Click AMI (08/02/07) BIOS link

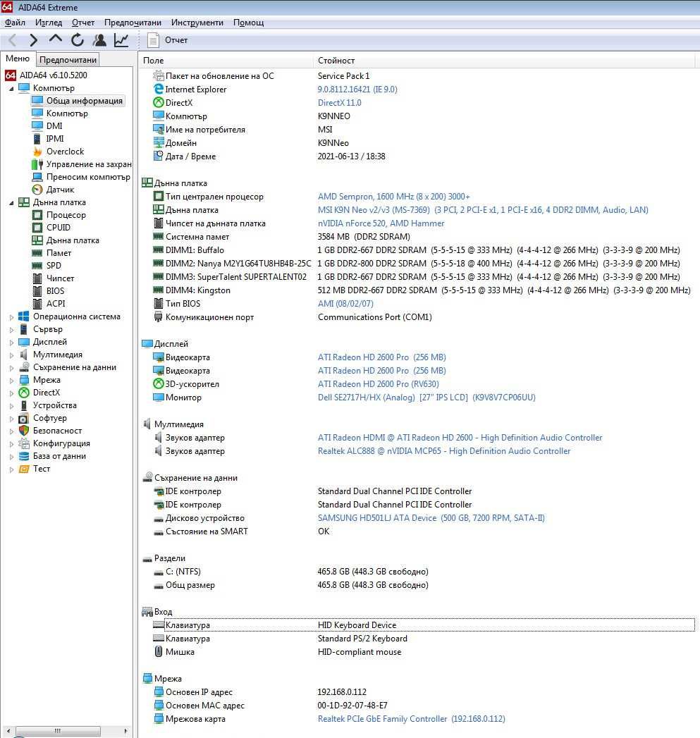click(345, 304)
